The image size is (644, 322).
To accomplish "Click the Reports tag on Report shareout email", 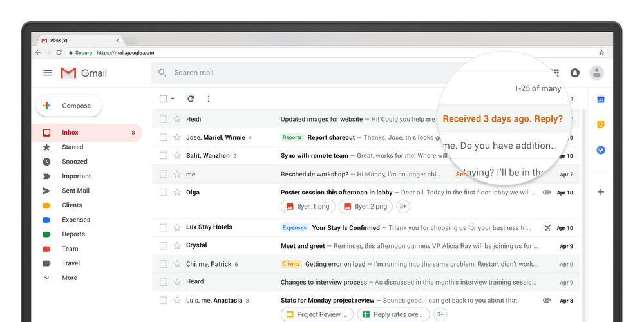I will tap(292, 137).
